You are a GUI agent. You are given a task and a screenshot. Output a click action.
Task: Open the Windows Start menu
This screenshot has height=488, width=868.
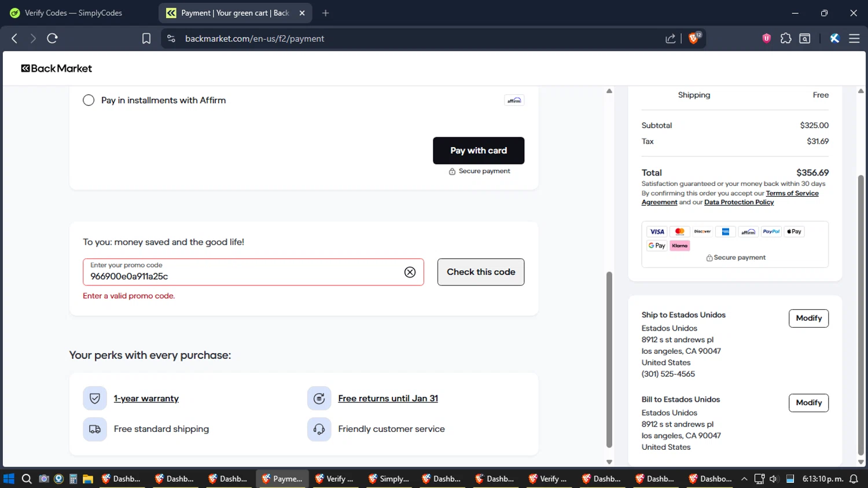click(9, 479)
